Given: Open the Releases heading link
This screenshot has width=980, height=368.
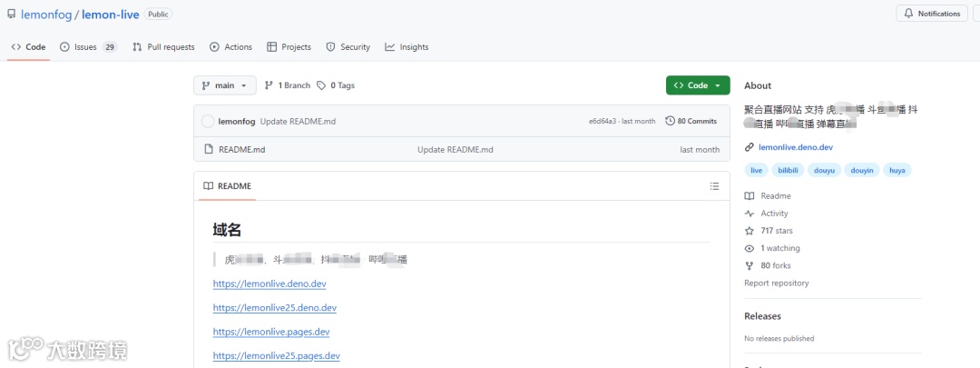Looking at the screenshot, I should (x=762, y=316).
